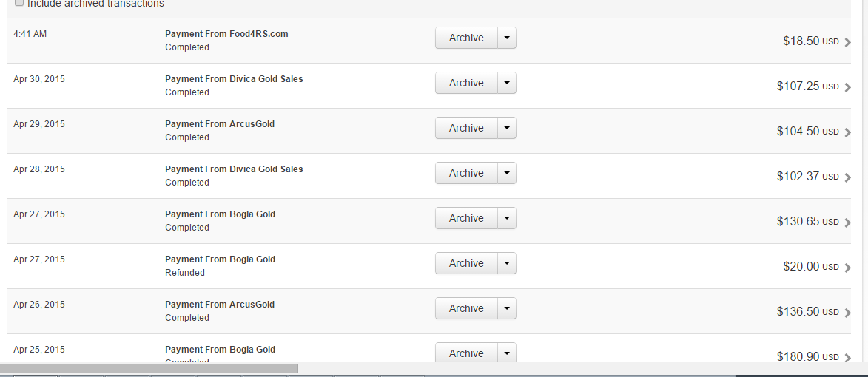
Task: Archive the Apr 28 Divica Gold Sales payment
Action: coord(466,173)
